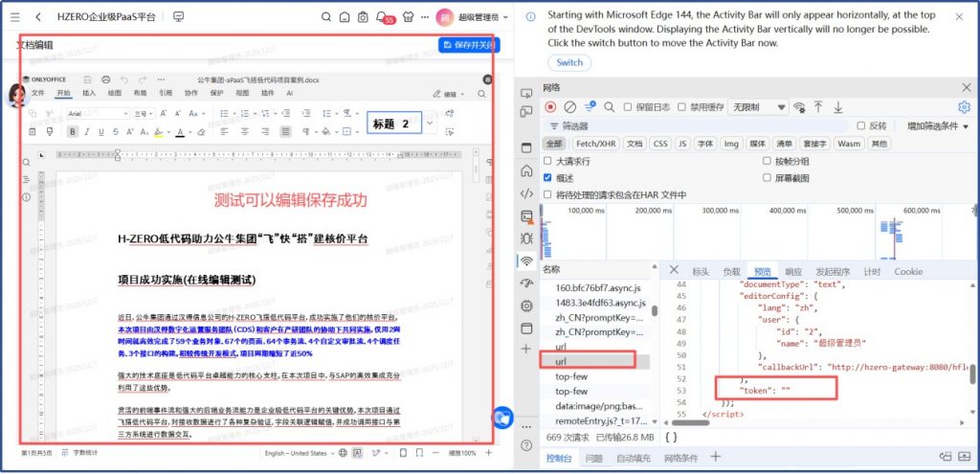Click the print icon in ONLYOFFICE
The image size is (980, 474).
pyautogui.click(x=105, y=79)
